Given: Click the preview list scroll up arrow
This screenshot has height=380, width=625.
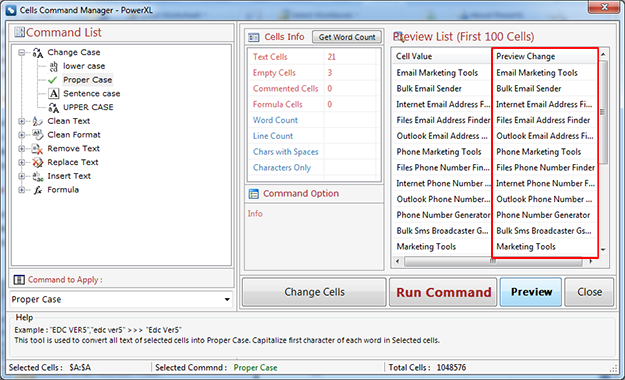Looking at the screenshot, I should tap(603, 54).
